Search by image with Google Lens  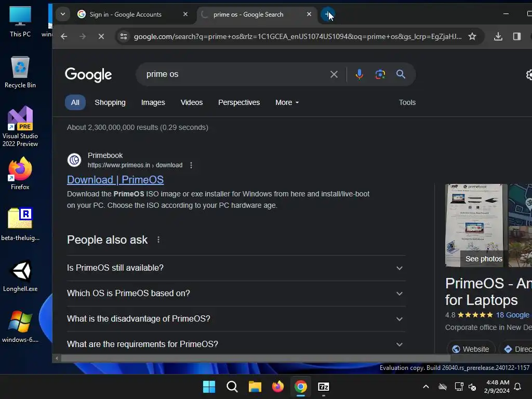380,74
